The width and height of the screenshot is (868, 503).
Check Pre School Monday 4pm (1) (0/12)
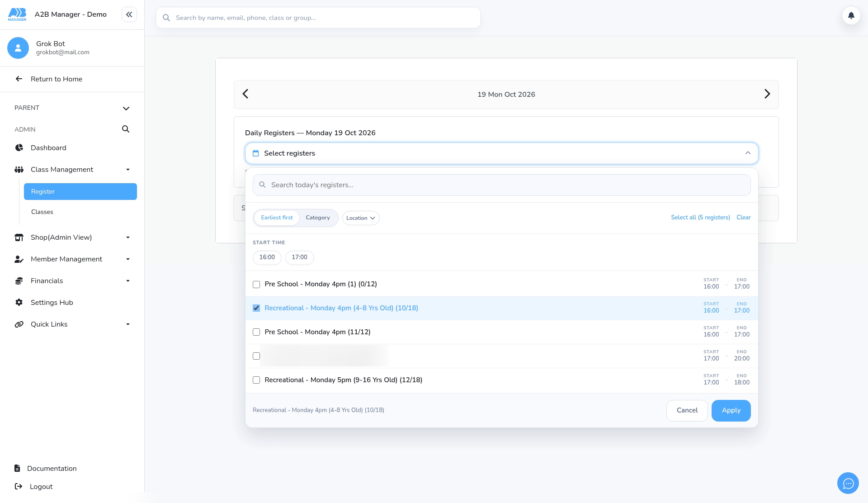tap(256, 285)
